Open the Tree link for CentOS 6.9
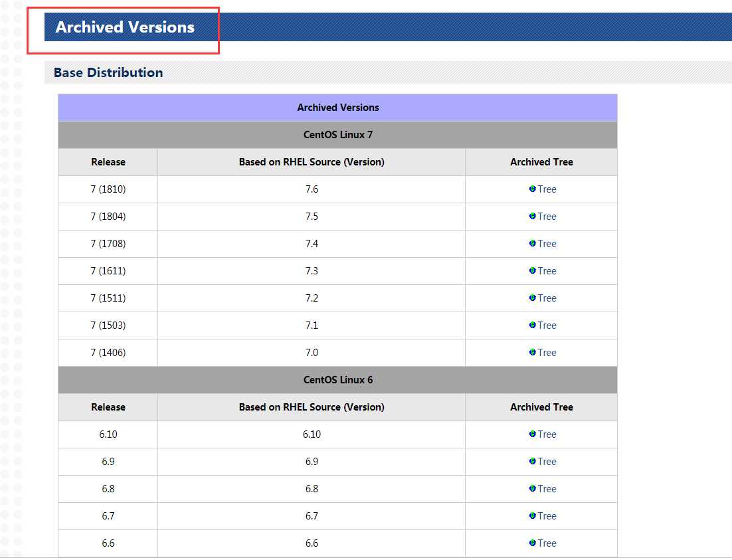Screen dimensions: 732x560 click(547, 462)
